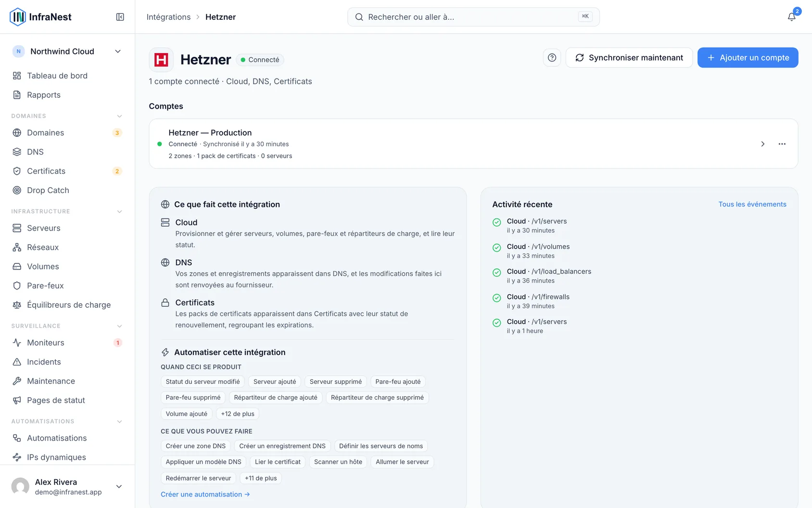Viewport: 812px width, 508px height.
Task: Open Alex Rivera user menu
Action: click(67, 486)
